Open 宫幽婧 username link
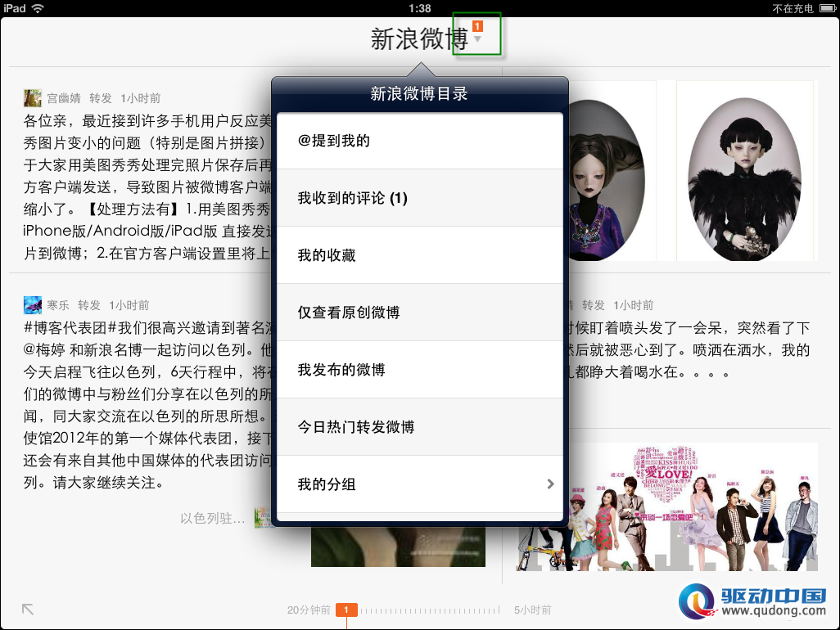The width and height of the screenshot is (840, 630). pyautogui.click(x=64, y=98)
